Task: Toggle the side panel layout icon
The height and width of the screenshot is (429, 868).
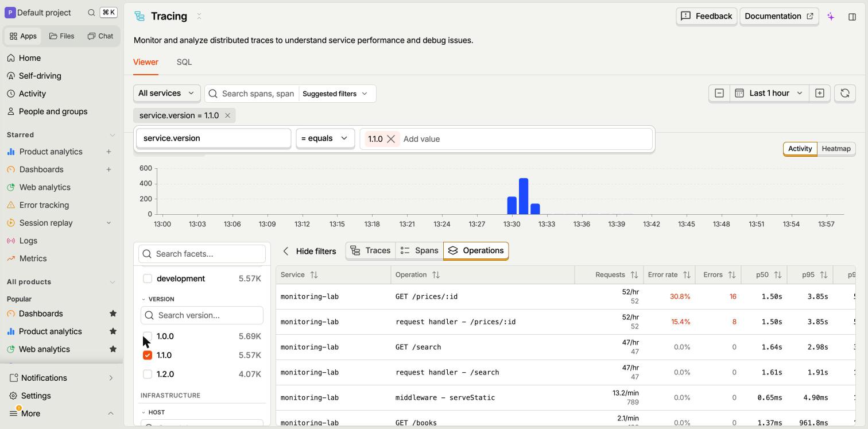Action: point(852,17)
